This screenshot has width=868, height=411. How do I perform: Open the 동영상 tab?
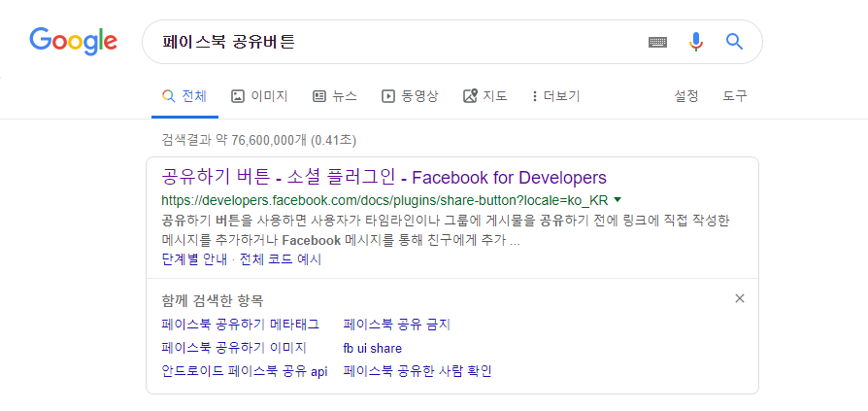coord(410,96)
